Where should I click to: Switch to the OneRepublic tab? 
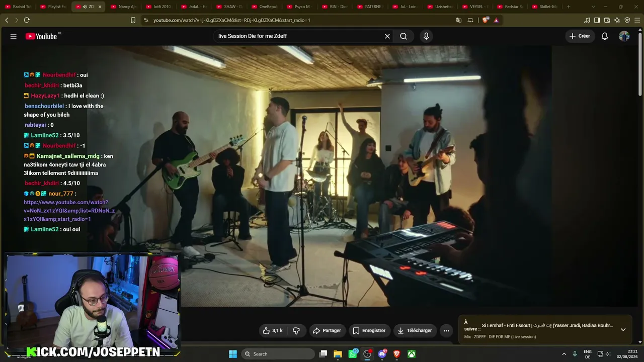coord(265,7)
